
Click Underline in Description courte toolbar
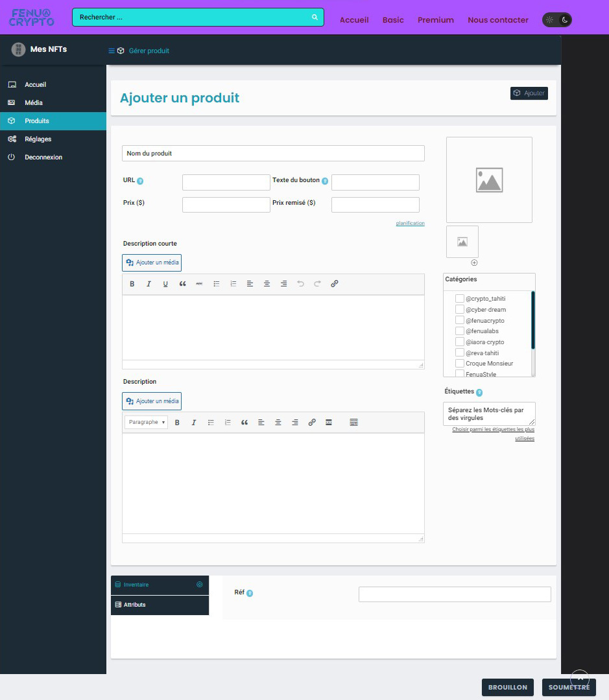(x=165, y=284)
